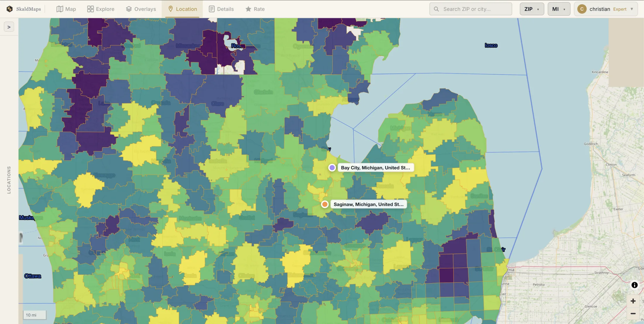Click the Saginaw, Michigan label
The image size is (644, 324).
[369, 204]
